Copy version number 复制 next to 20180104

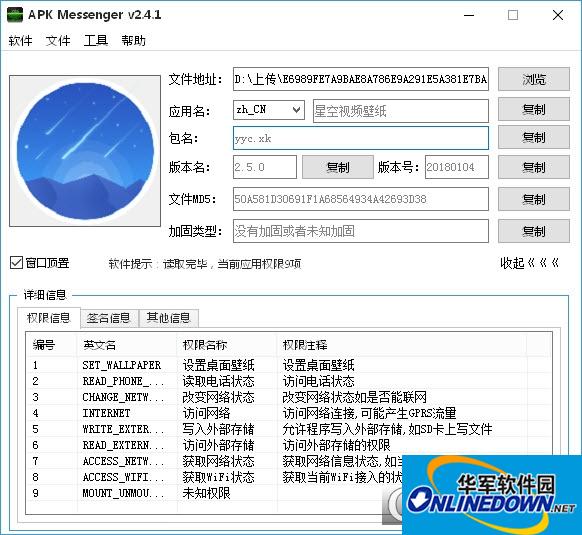point(534,167)
